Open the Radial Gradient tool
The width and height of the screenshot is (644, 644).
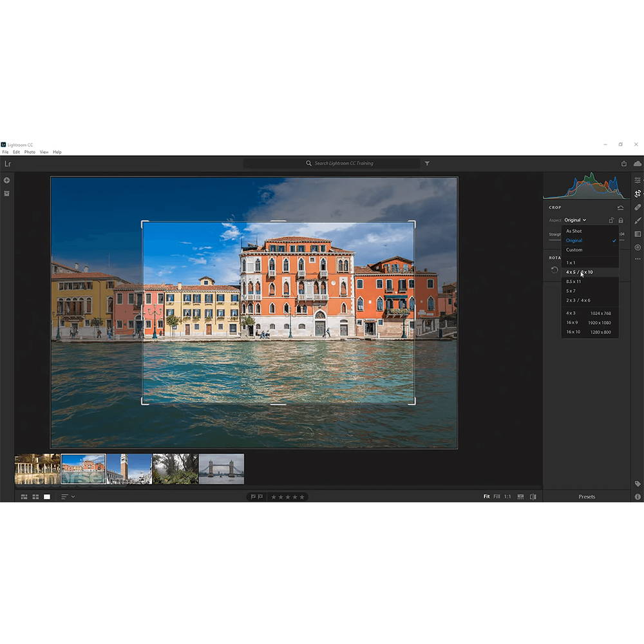pos(638,247)
